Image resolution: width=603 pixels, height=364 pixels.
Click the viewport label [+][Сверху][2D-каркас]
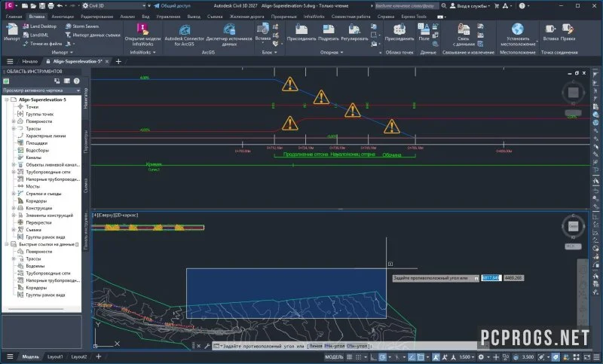[x=115, y=216]
